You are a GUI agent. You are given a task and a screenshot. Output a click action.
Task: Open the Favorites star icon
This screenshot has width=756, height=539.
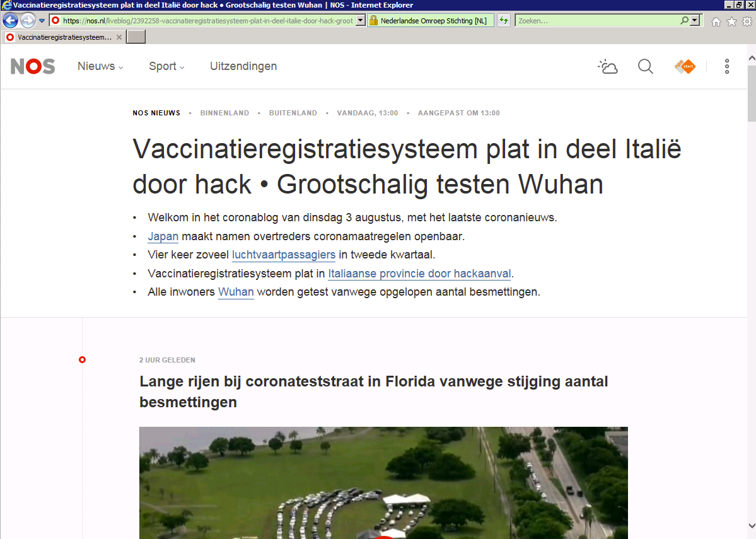[x=731, y=21]
